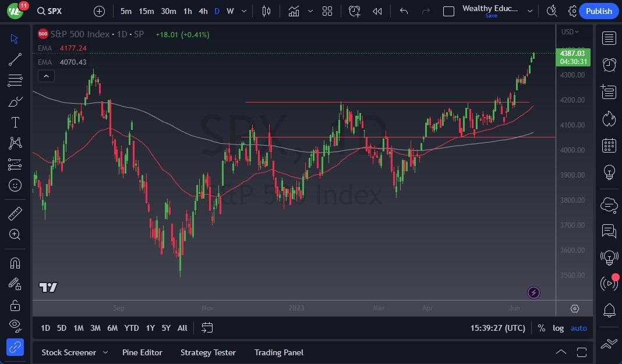Toggle lock all drawing tools
The image size is (622, 364).
[15, 305]
